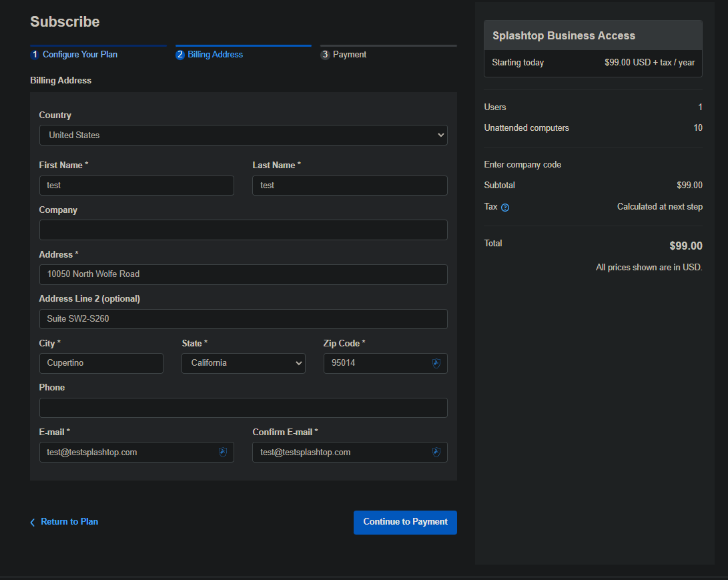Expand the State dropdown showing California
728x580 pixels.
tap(243, 363)
